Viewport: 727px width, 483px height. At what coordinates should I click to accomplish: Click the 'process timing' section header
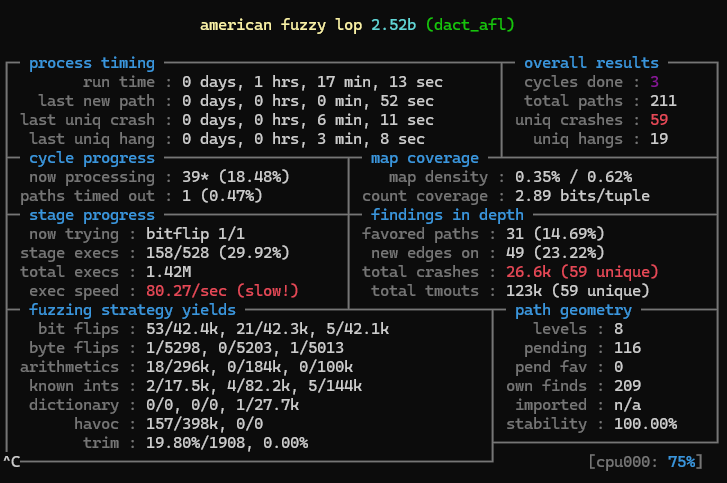92,63
